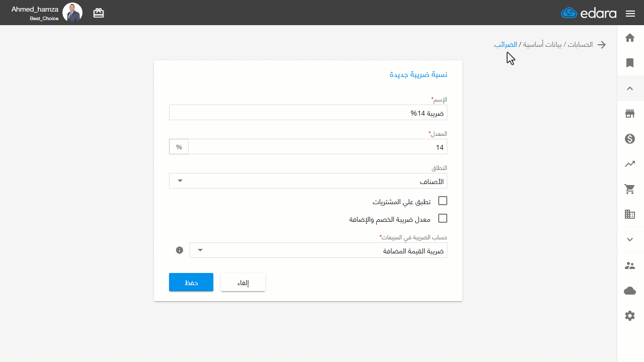Open Ahmed_hamza user profile avatar

(x=72, y=13)
